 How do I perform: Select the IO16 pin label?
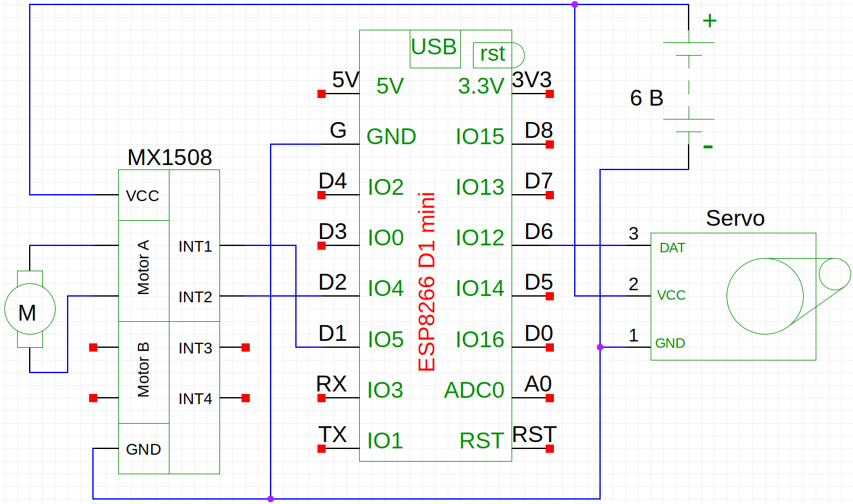tap(481, 340)
